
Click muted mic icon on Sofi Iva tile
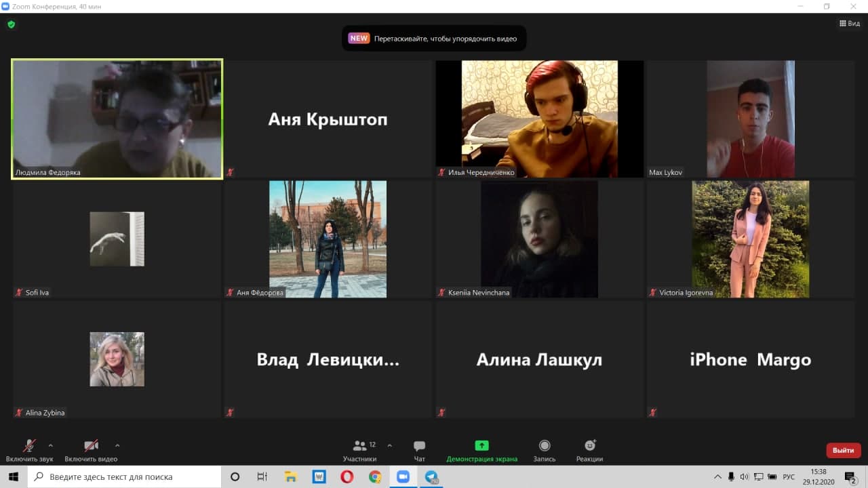coord(19,292)
